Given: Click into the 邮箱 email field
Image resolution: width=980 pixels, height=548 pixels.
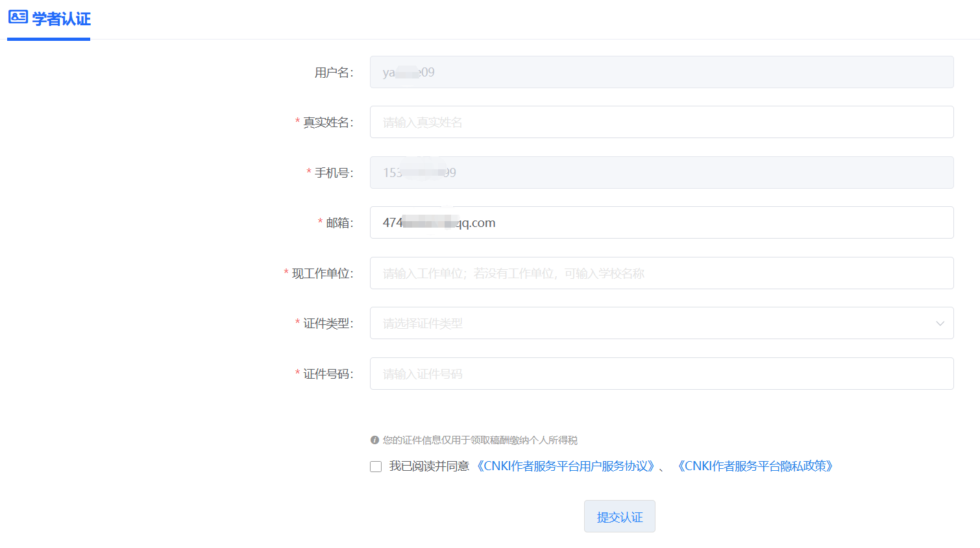Looking at the screenshot, I should pyautogui.click(x=661, y=222).
